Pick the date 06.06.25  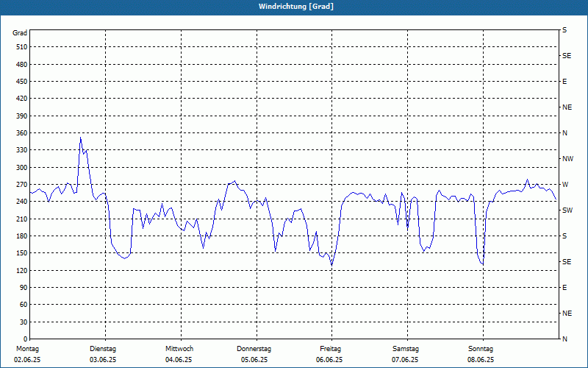pyautogui.click(x=329, y=360)
